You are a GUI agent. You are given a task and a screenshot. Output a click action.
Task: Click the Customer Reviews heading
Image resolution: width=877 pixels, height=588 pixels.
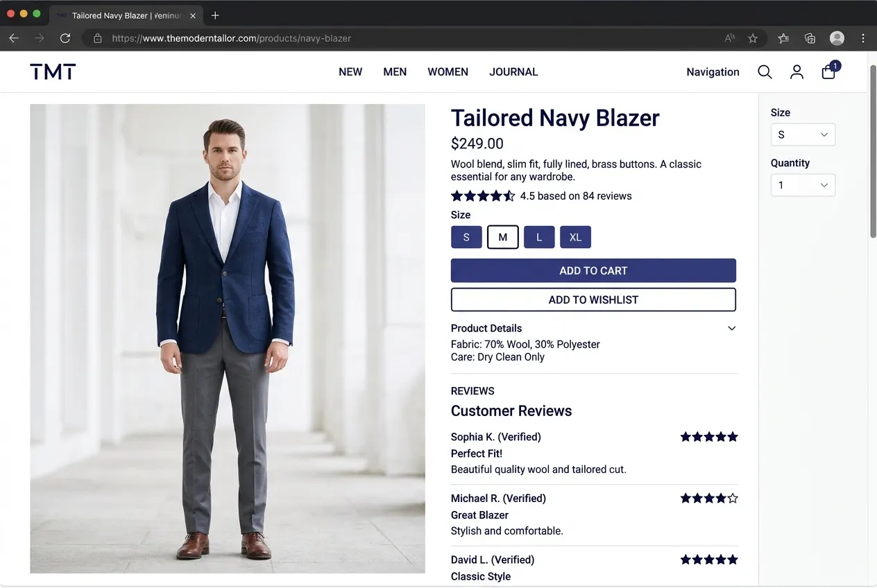tap(511, 411)
